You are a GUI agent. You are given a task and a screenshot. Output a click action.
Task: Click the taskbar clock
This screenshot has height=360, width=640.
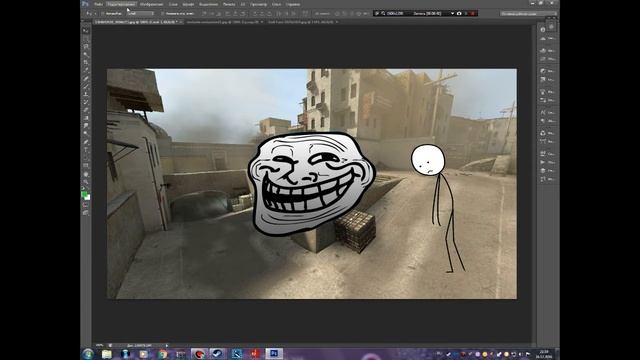click(x=544, y=354)
